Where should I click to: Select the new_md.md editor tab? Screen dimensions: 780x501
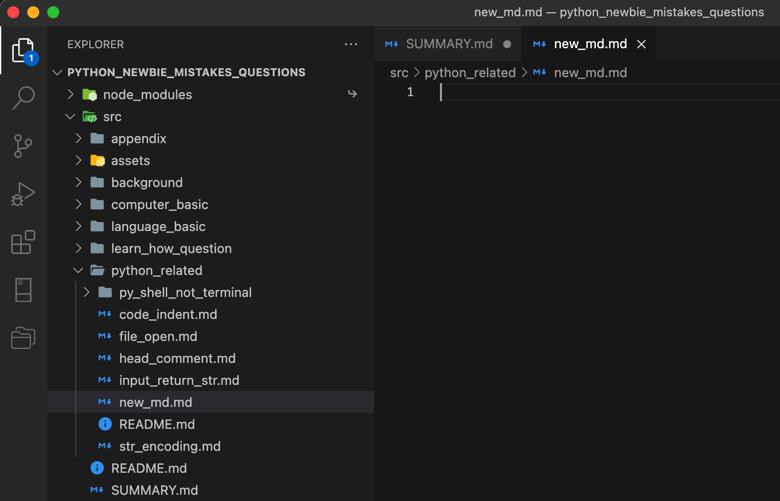(589, 44)
